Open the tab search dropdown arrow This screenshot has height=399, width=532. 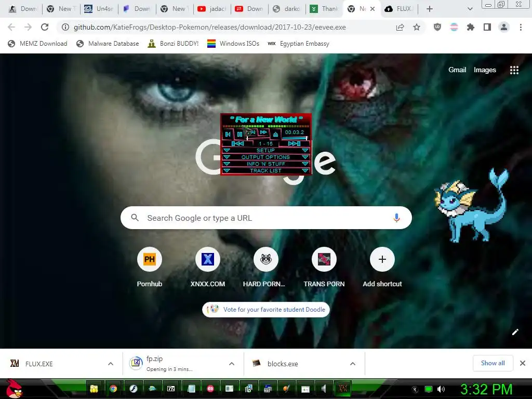coord(470,9)
